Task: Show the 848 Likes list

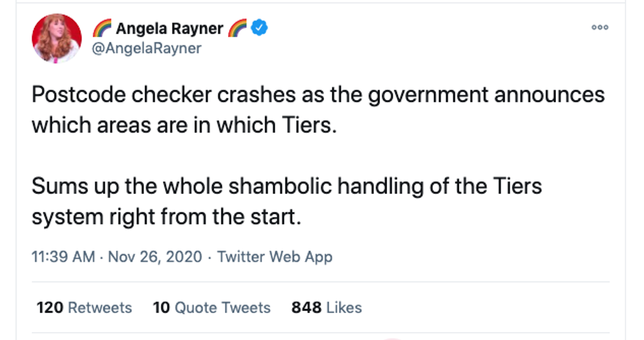Action: click(326, 307)
